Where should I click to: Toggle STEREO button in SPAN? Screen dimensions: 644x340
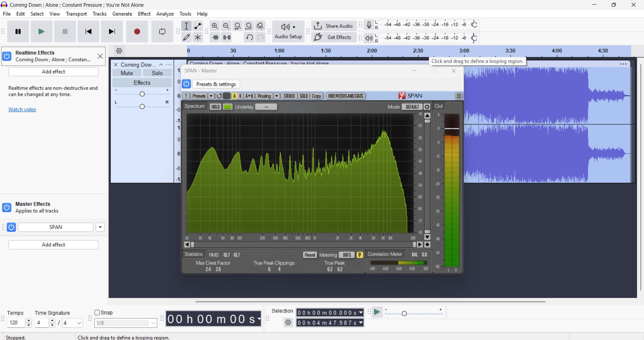point(289,96)
